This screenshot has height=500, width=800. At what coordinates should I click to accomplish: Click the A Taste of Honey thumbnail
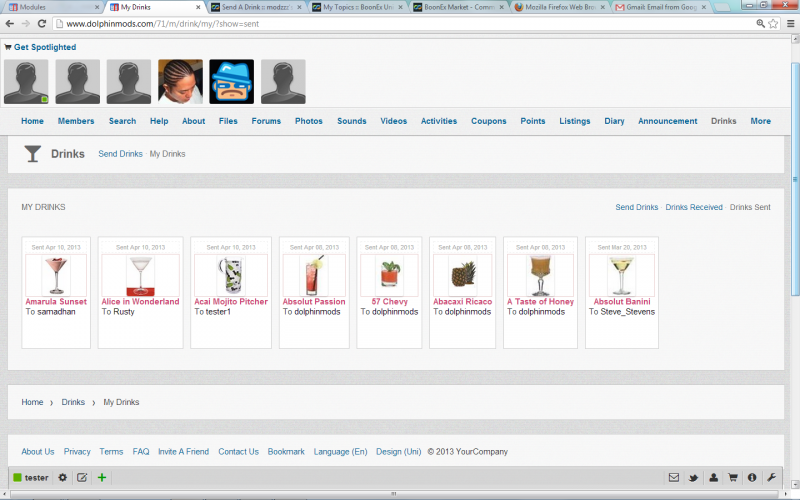[x=540, y=275]
